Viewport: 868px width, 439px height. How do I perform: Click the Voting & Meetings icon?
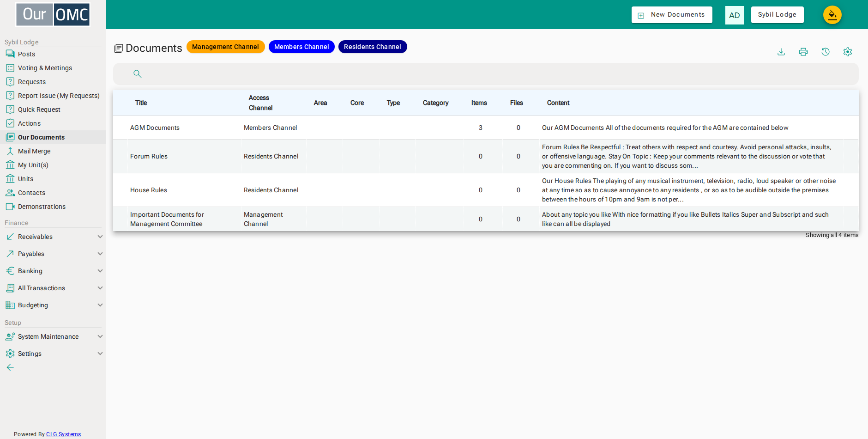point(10,68)
